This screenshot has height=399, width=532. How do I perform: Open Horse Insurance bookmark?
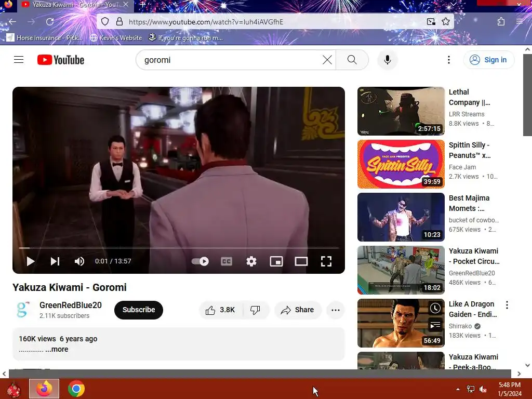45,37
